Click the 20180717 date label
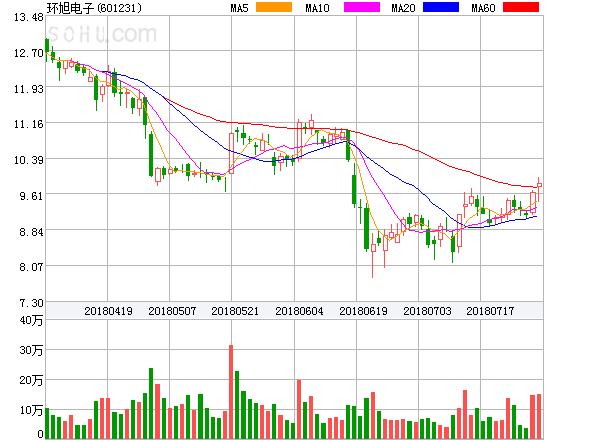This screenshot has width=600, height=440. click(490, 311)
